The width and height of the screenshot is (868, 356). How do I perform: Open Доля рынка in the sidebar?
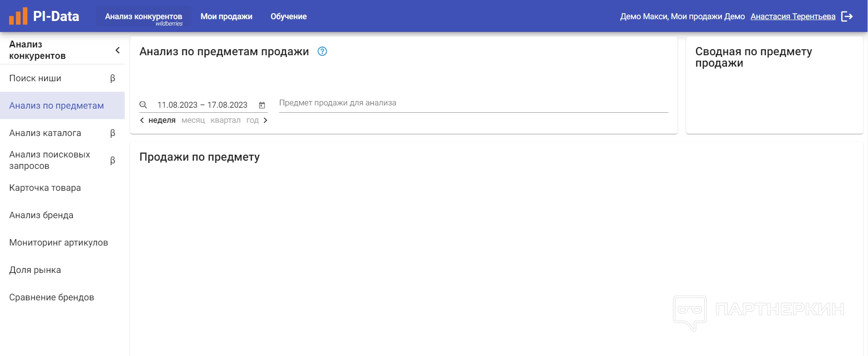(x=62, y=270)
